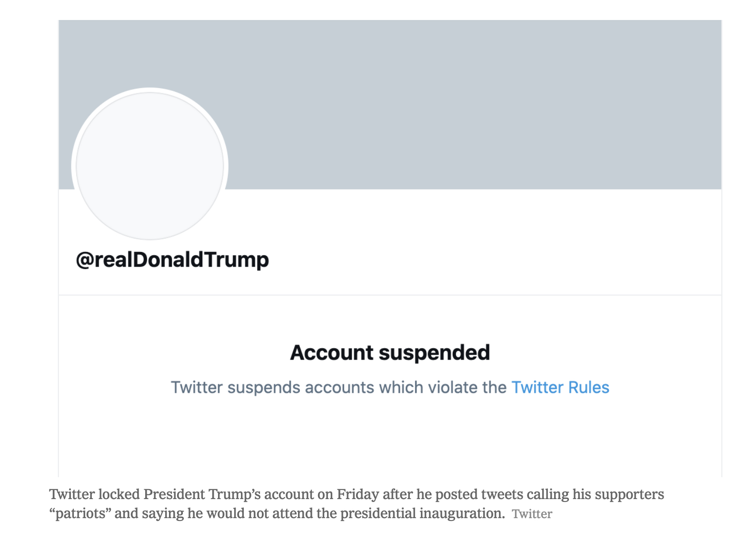Select the @realDonaldTrump handle
Viewport: 756px width, 541px height.
[172, 260]
